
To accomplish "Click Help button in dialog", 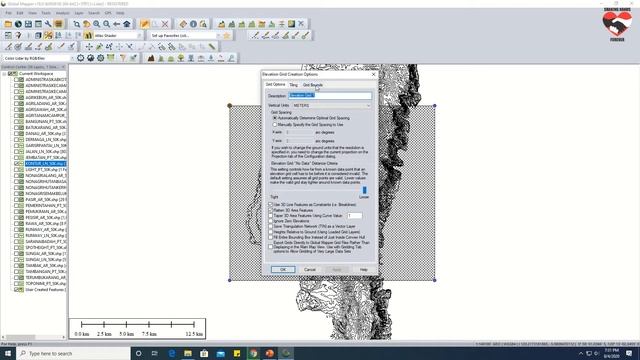I will [363, 269].
